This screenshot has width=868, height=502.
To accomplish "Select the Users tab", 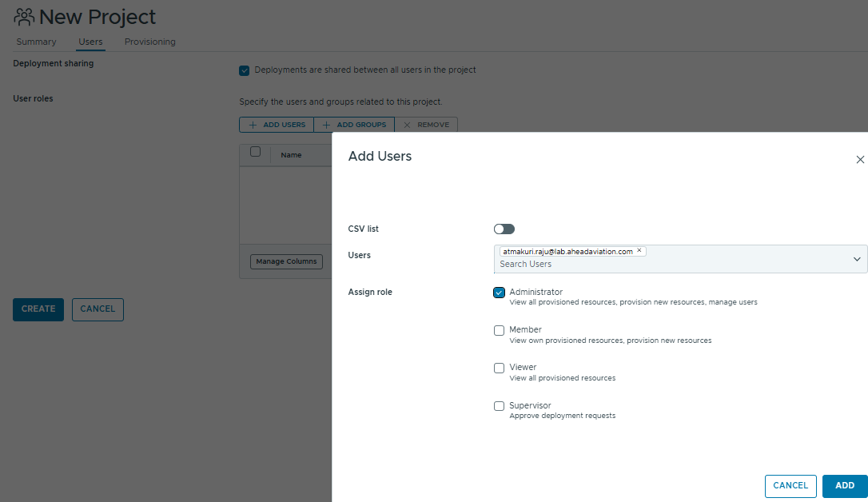I will coord(90,42).
